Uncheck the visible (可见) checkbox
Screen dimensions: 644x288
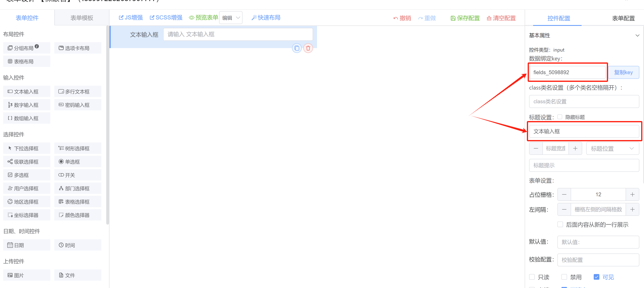[596, 277]
